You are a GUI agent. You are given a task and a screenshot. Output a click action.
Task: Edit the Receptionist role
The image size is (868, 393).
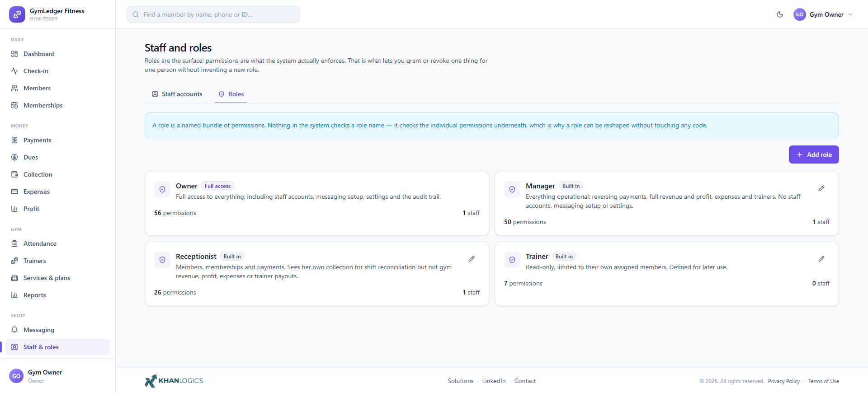point(472,259)
